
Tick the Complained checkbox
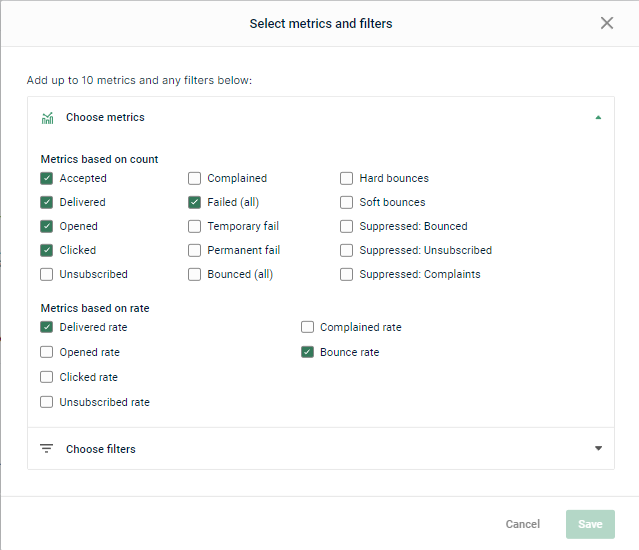pos(195,179)
